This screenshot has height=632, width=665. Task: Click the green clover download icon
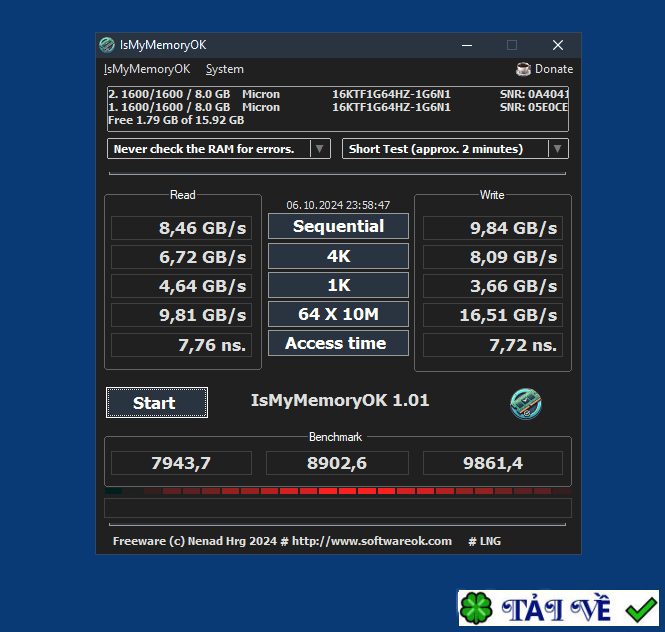476,608
